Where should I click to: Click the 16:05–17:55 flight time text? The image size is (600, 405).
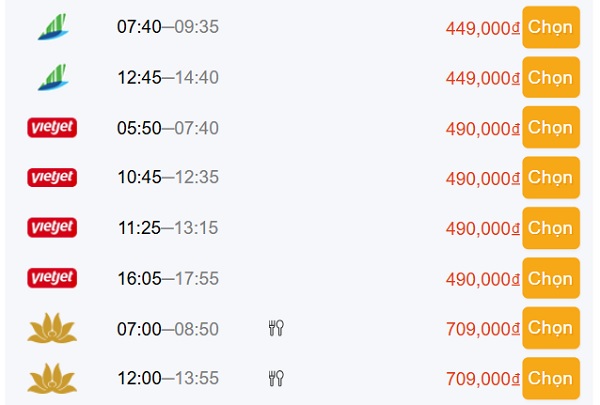[168, 278]
